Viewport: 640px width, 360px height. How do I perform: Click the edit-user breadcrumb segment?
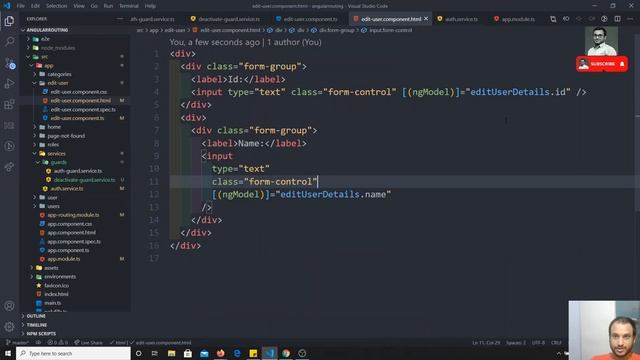175,30
